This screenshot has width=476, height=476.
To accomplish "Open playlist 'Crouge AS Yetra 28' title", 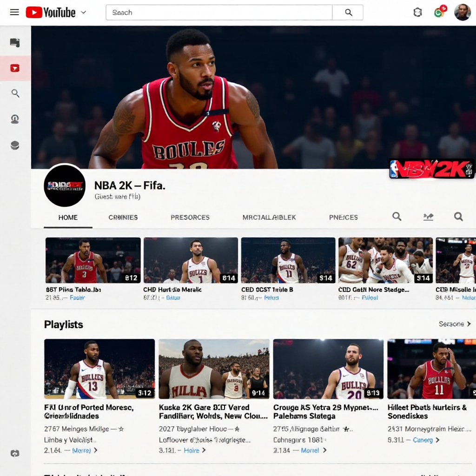I will (326, 412).
